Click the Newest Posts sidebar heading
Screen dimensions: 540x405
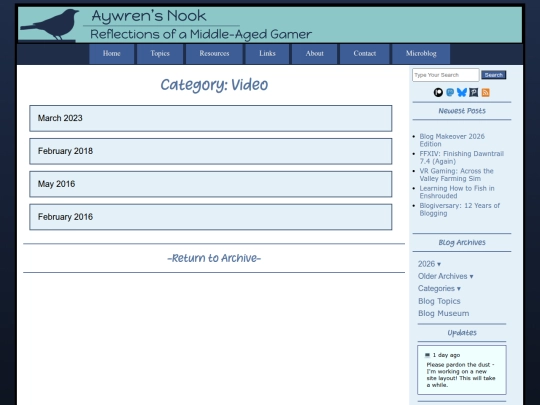(x=462, y=111)
